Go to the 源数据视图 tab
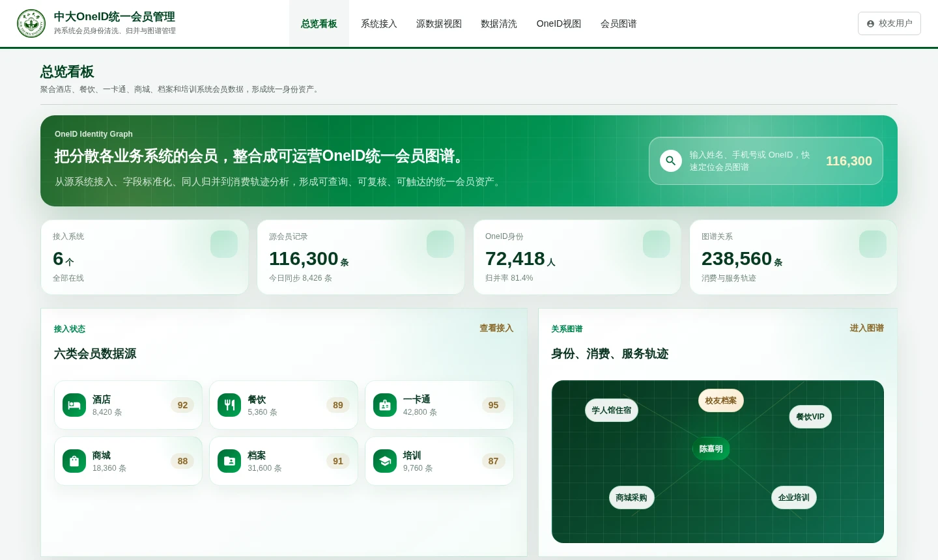The image size is (938, 560). (439, 23)
